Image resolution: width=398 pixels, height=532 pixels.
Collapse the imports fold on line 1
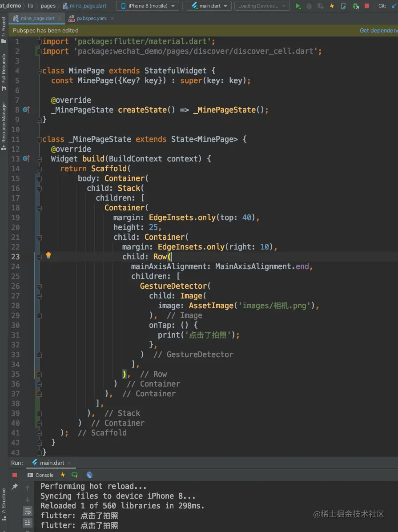pos(39,41)
